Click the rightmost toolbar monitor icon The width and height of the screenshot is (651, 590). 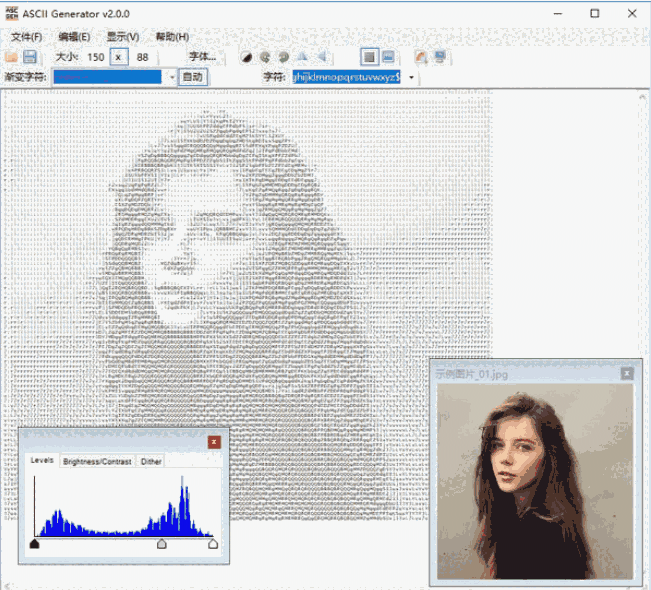coord(439,57)
